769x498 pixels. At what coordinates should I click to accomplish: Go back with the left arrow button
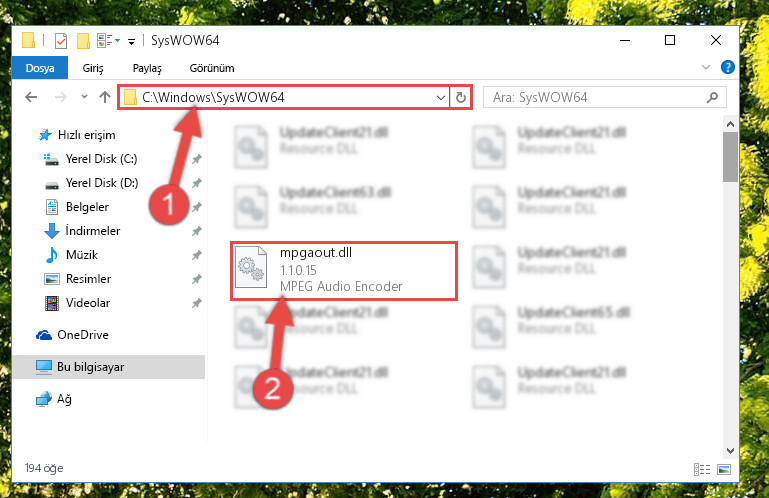point(31,97)
